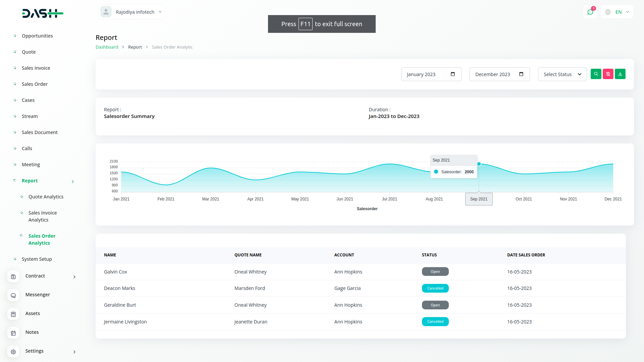Click the Assets sidebar icon

tap(13, 314)
